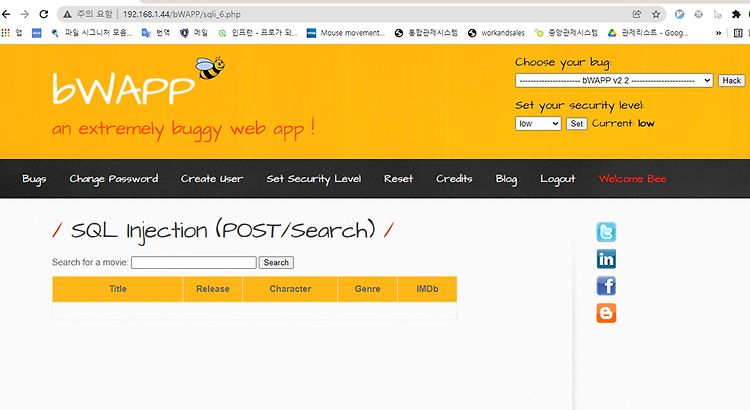Screen dimensions: 750x410
Task: Expand the security level dropdown showing low
Action: pos(538,123)
